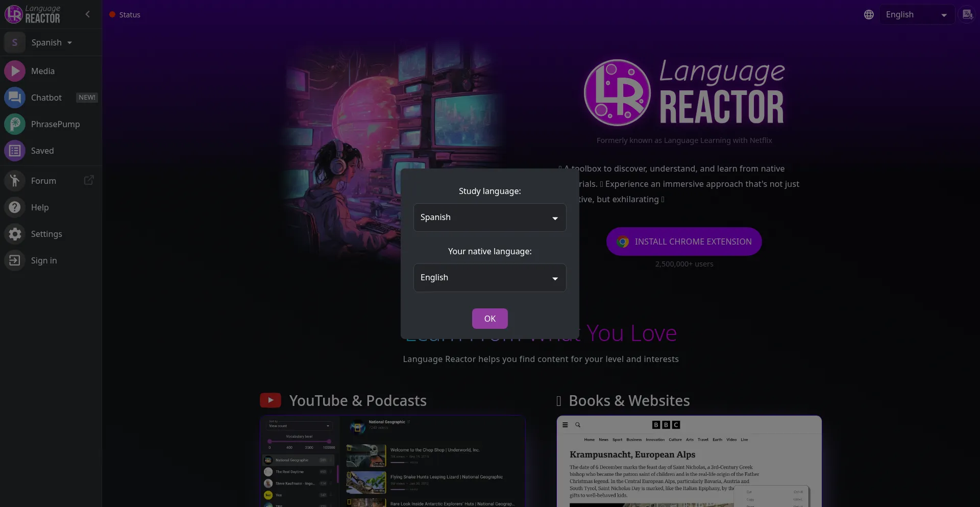Click the 'Your native language:' label
980x507 pixels.
tap(489, 251)
